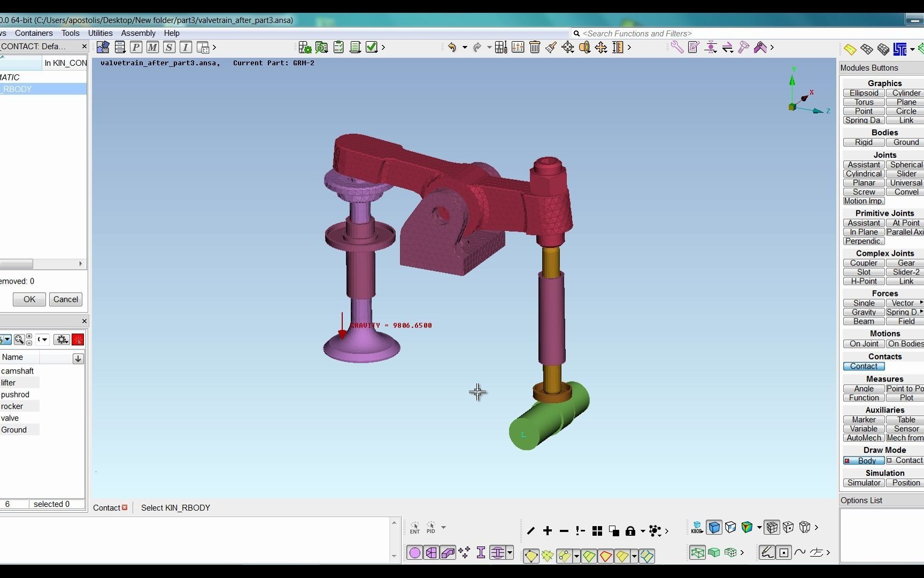Toggle the purple solid block flag
Viewport: 924px width, 578px height.
(448, 553)
